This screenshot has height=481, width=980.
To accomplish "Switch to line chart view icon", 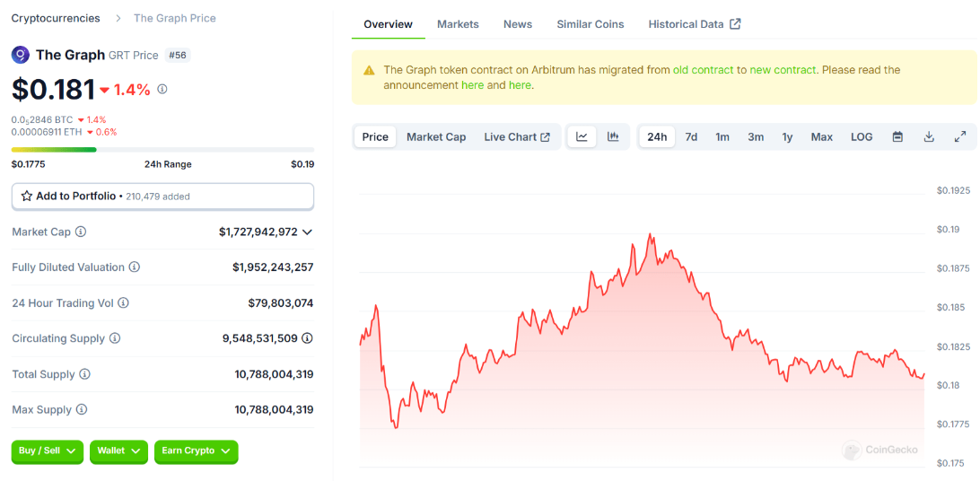I will [x=582, y=136].
